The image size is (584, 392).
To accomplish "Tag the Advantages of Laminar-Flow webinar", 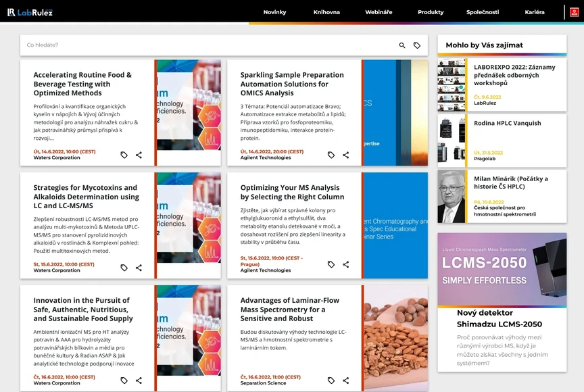I will pyautogui.click(x=331, y=381).
